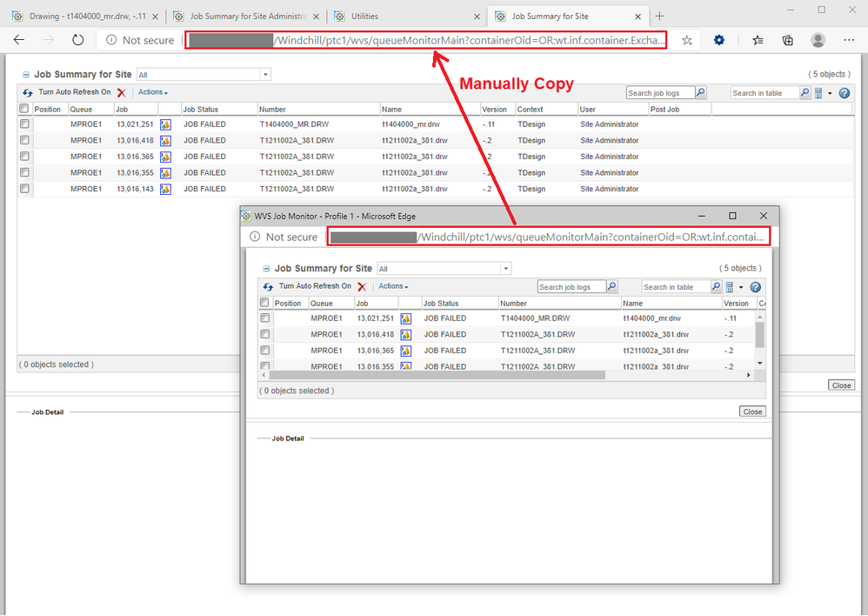Click the browser page reload icon

(77, 40)
